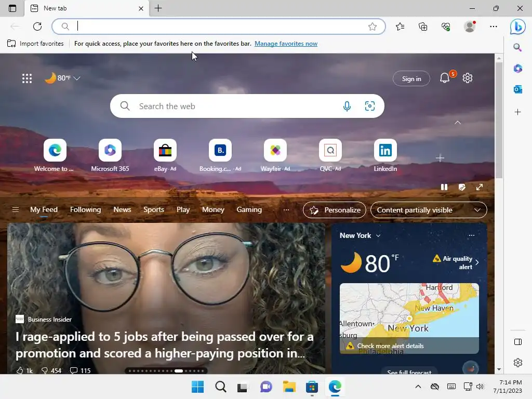This screenshot has width=532, height=399.
Task: Expand background to full view
Action: click(479, 187)
